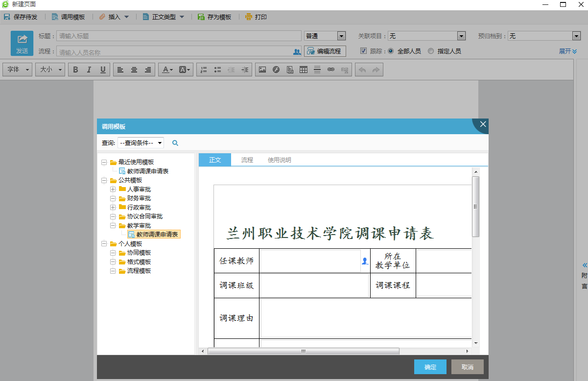588x381 pixels.
Task: Insert a bulleted list
Action: pos(218,70)
